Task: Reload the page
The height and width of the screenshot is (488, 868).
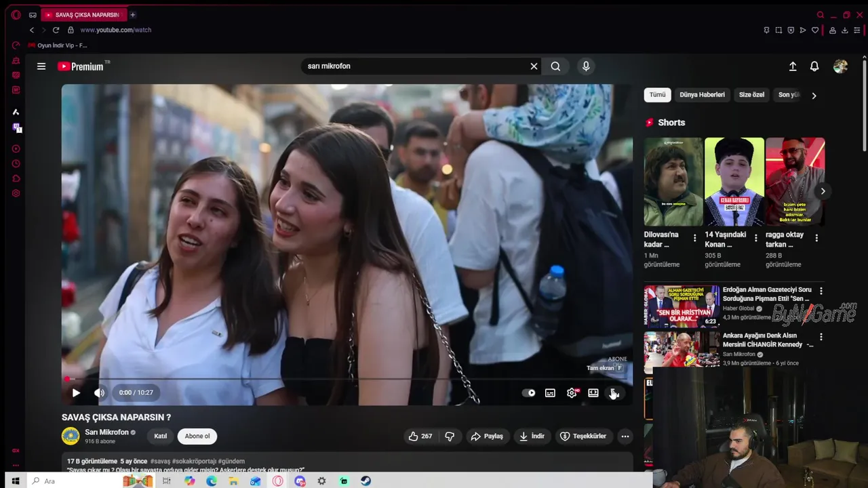Action: 56,30
